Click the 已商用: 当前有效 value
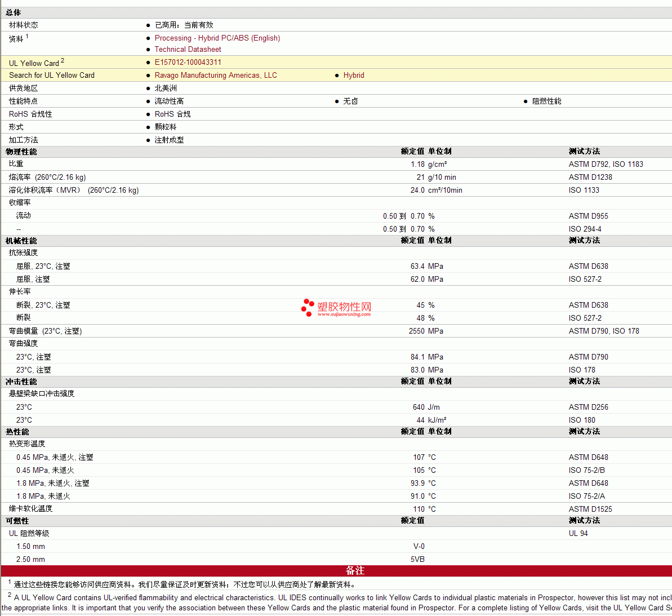The height and width of the screenshot is (616, 672). point(184,25)
